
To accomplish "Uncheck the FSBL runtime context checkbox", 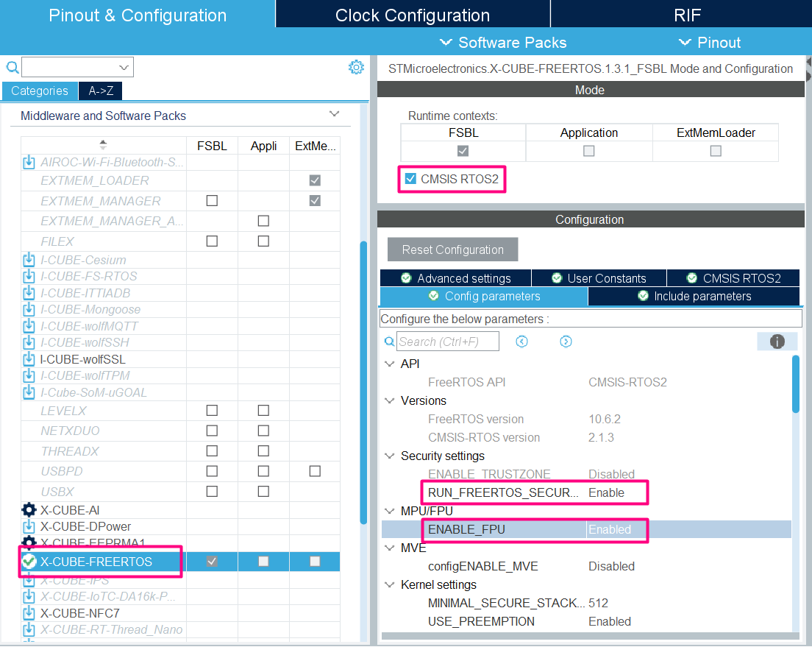I will click(462, 150).
